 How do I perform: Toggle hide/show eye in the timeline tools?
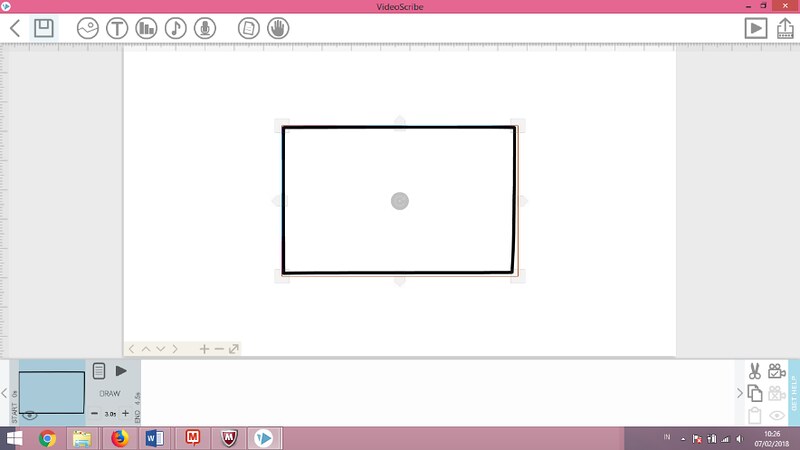777,415
